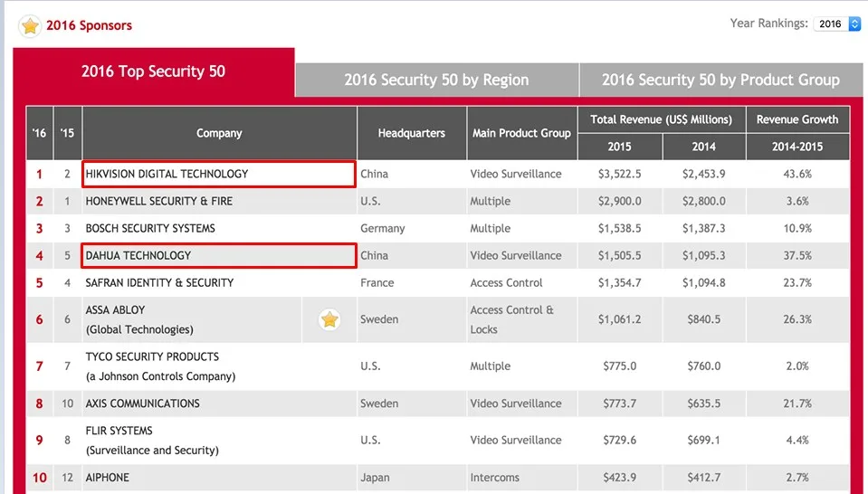Click the 43.6% growth value
This screenshot has height=494, width=868.
797,174
